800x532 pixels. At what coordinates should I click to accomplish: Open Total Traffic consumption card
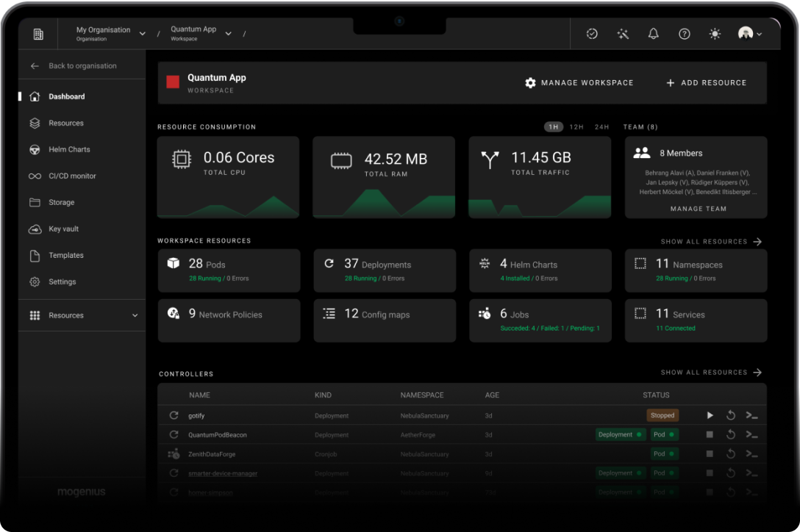tap(540, 177)
